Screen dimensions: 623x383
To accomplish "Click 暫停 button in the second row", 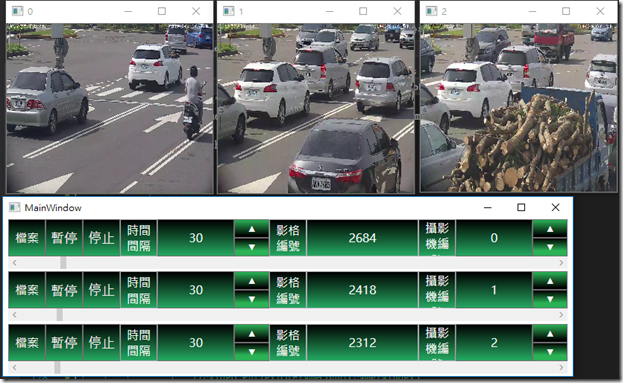I will [x=64, y=290].
